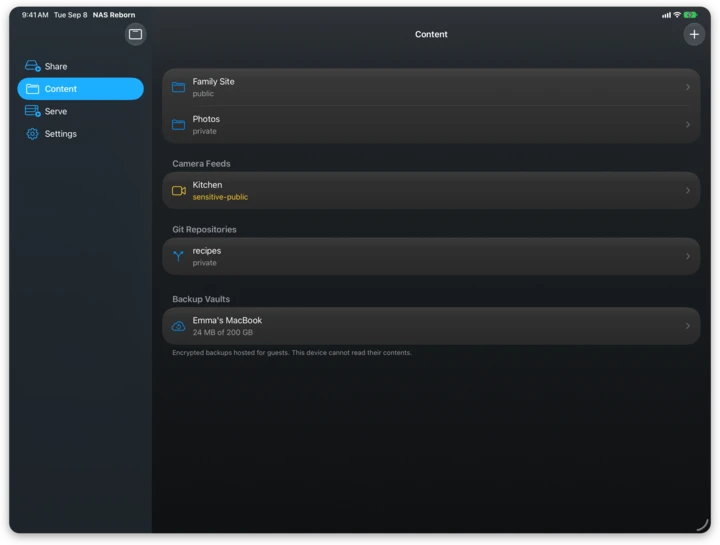The width and height of the screenshot is (720, 545).
Task: Click the private label under recipes
Action: (204, 263)
